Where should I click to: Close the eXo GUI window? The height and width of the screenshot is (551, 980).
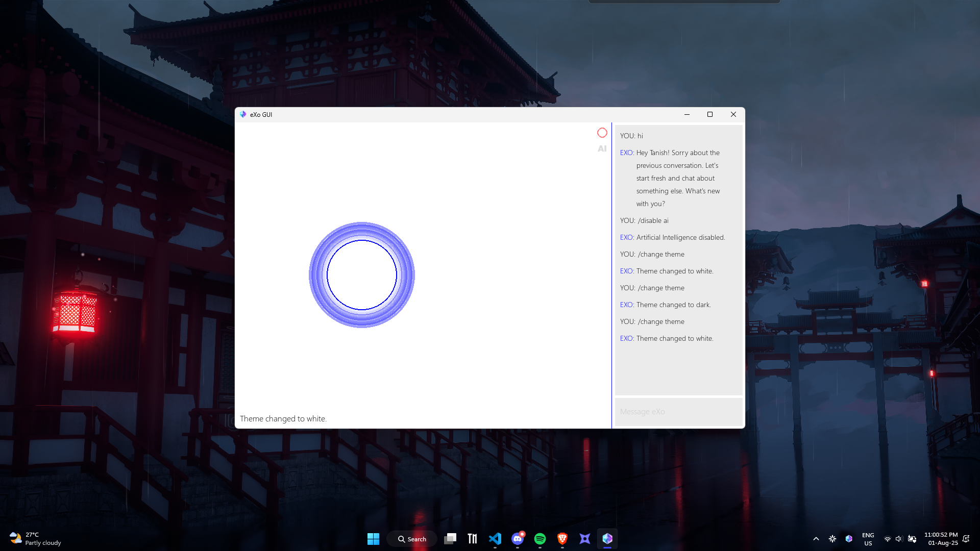click(733, 114)
